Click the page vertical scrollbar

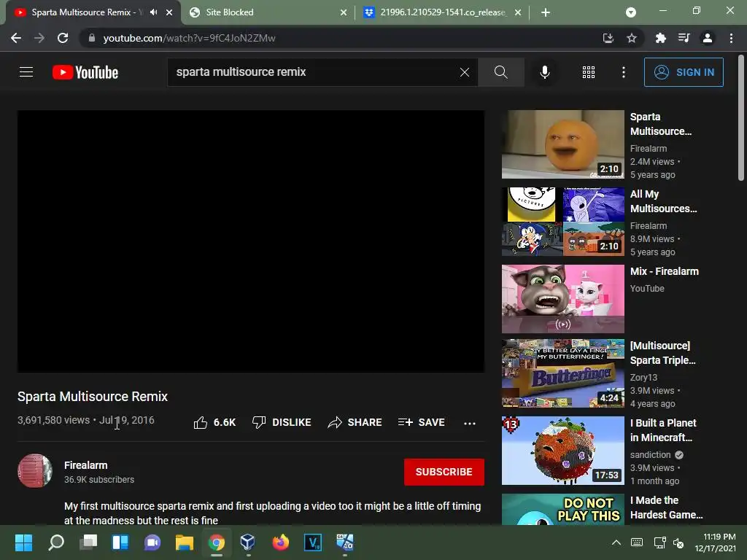(741, 118)
